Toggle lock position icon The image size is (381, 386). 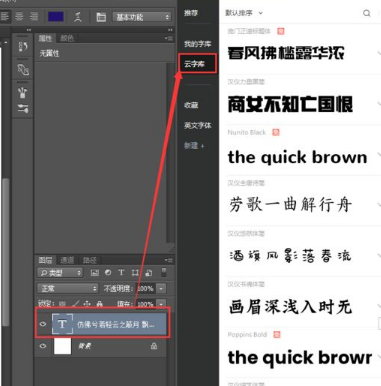click(87, 304)
